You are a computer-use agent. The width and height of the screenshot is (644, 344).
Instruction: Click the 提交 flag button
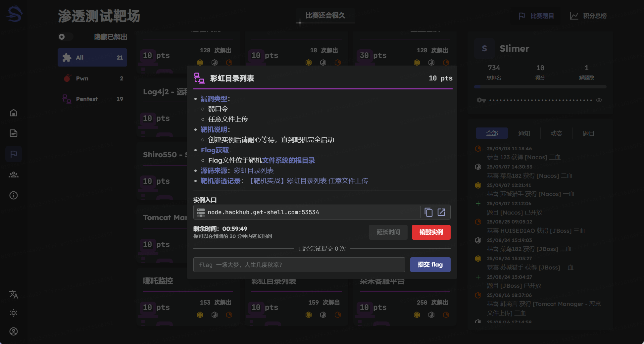click(430, 265)
